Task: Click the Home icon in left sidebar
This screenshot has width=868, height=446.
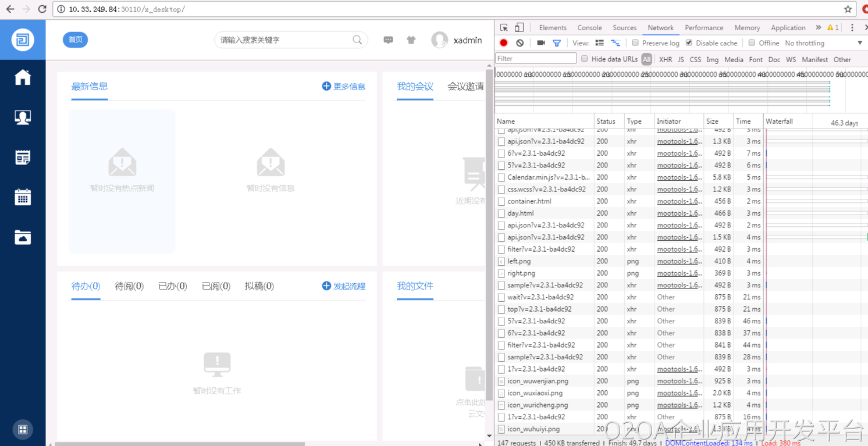Action: click(x=23, y=77)
